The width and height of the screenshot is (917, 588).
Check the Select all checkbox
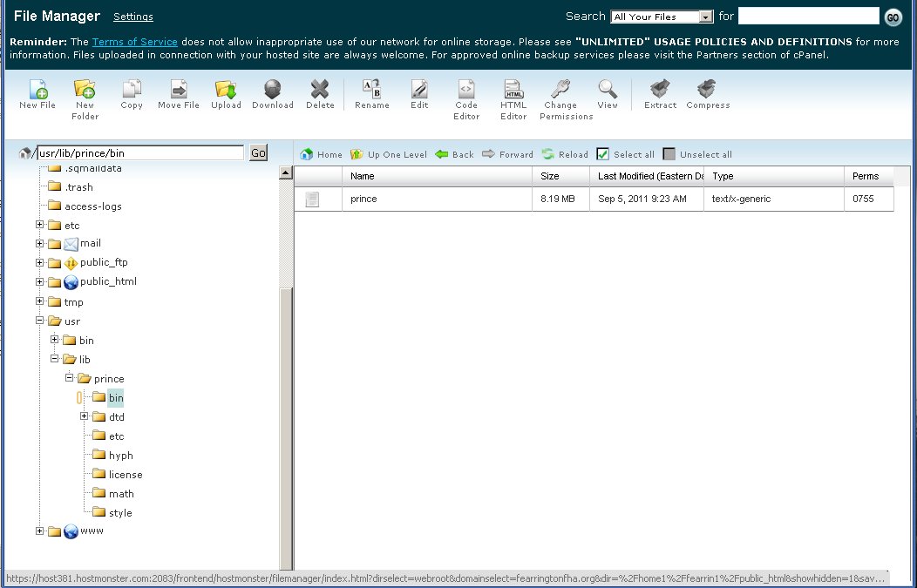click(x=603, y=154)
